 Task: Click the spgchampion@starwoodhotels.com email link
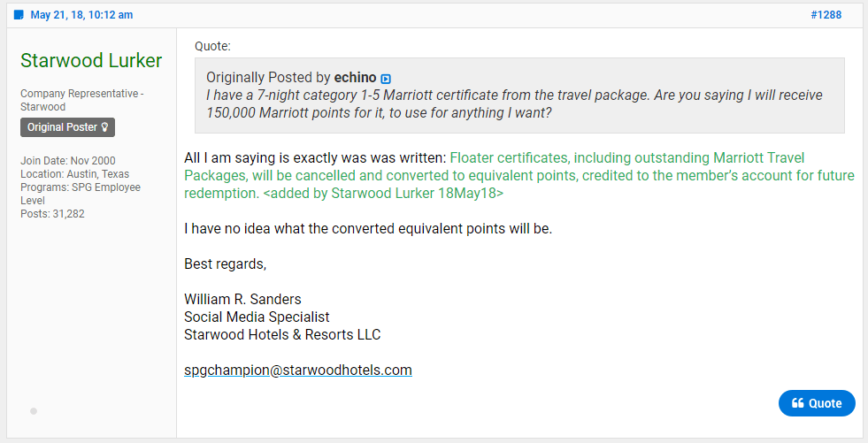coord(298,370)
